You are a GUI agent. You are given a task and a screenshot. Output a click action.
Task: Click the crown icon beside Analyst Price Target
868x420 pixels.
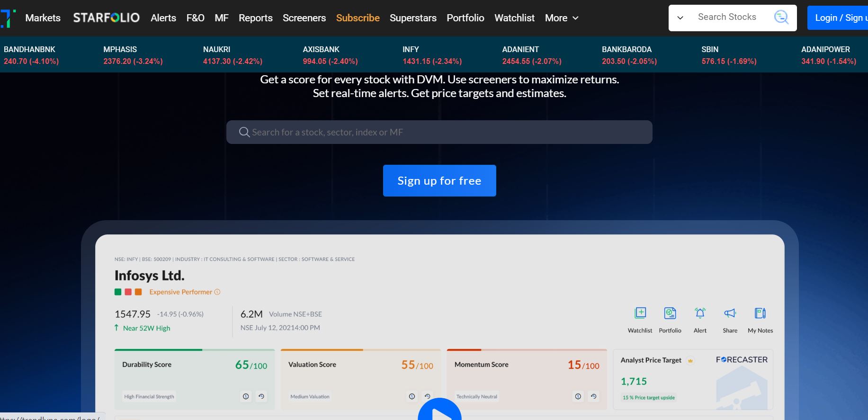(x=690, y=361)
